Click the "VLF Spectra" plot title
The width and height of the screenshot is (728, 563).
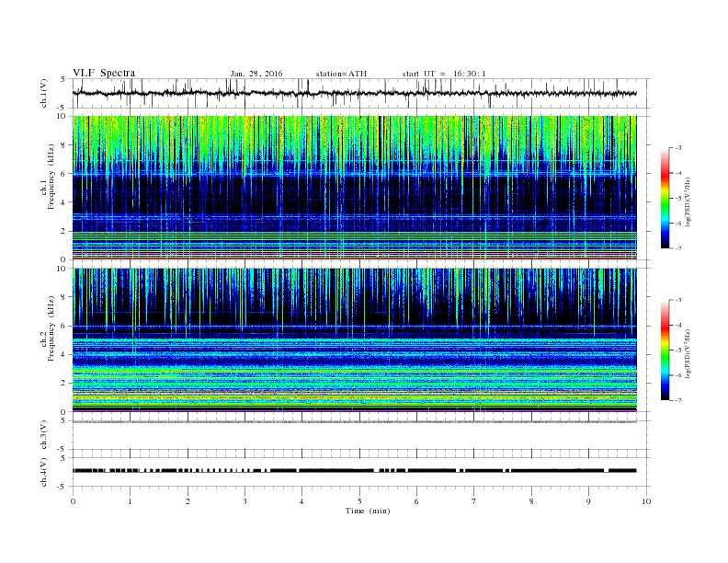[104, 73]
